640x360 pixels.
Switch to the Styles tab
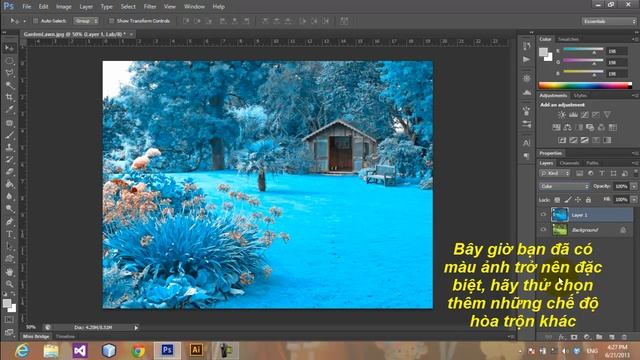pos(580,96)
